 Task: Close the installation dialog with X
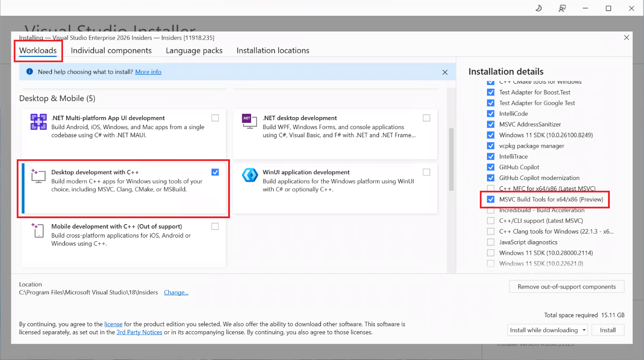pyautogui.click(x=626, y=38)
